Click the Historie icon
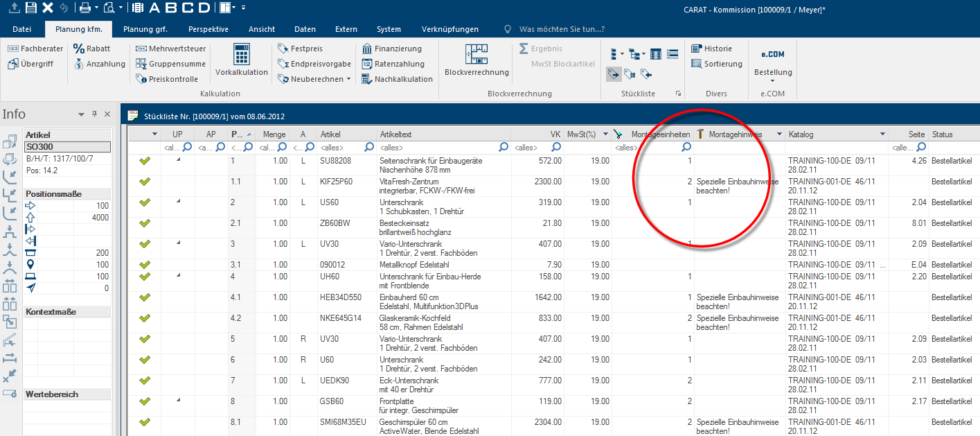Screen dimensions: 980x436 [697, 49]
